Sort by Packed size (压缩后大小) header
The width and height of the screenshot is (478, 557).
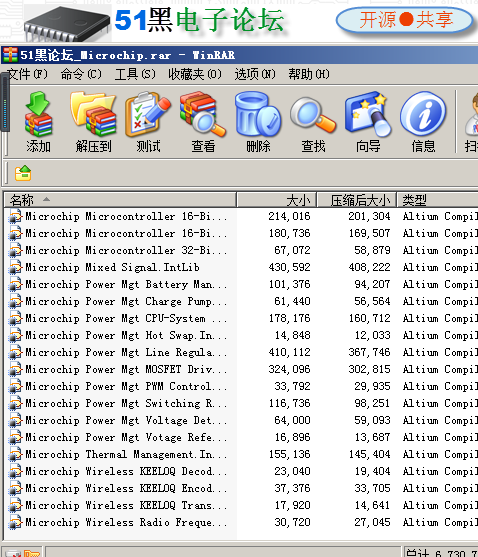[x=357, y=200]
